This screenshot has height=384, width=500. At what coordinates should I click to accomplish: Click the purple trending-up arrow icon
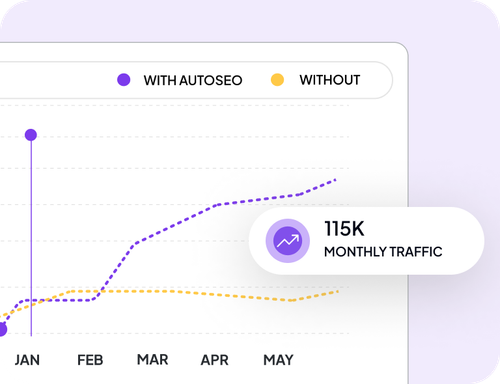click(288, 241)
